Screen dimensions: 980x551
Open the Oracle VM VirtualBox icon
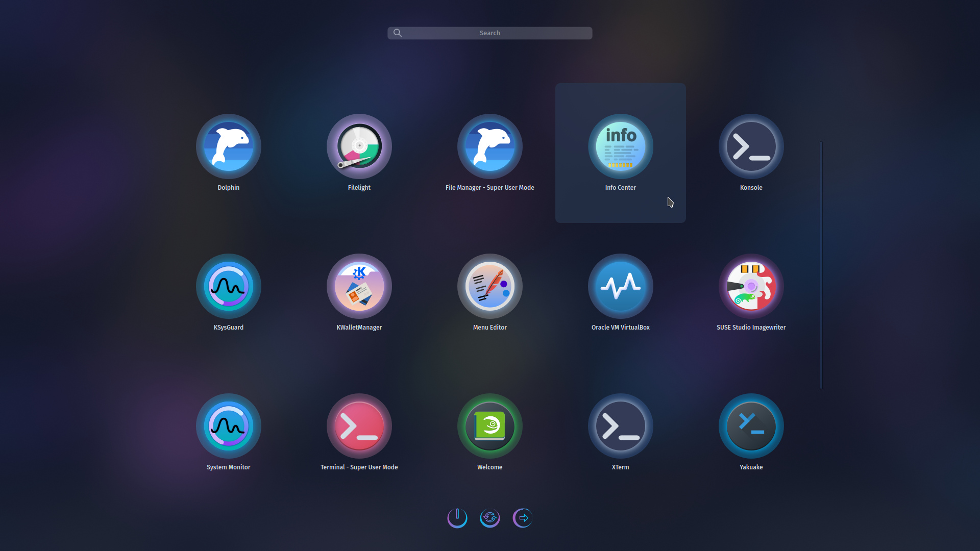(x=621, y=286)
